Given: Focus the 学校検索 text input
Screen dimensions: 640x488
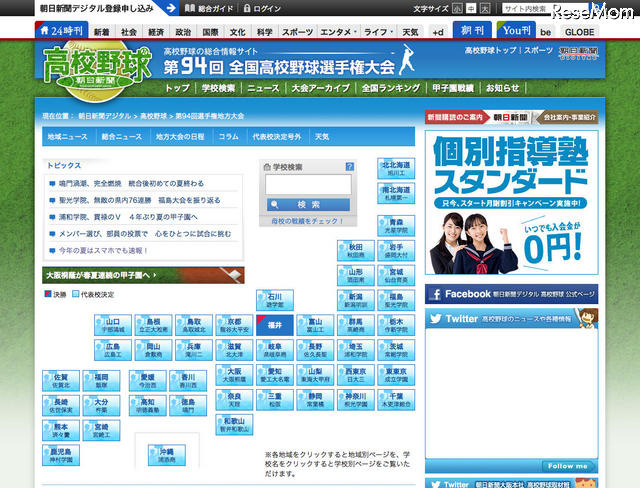Looking at the screenshot, I should [308, 185].
